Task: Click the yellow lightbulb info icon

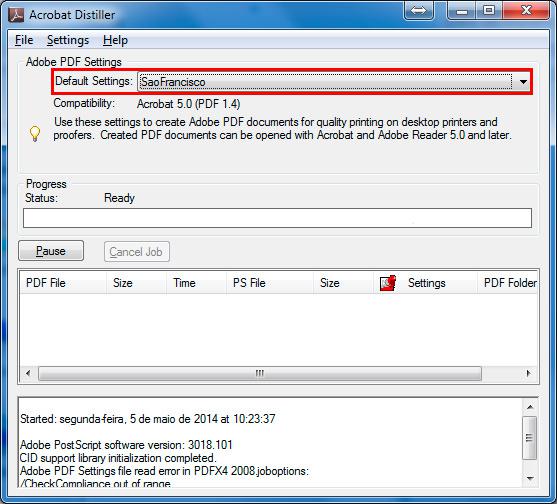Action: (x=35, y=134)
